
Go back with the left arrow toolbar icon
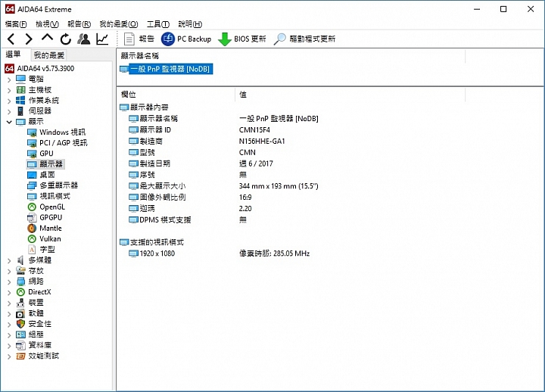(11, 39)
